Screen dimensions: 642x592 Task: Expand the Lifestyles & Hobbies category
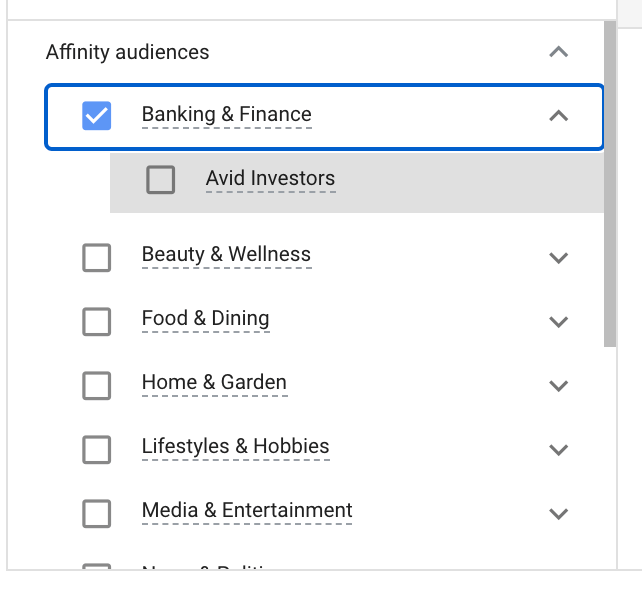click(559, 450)
